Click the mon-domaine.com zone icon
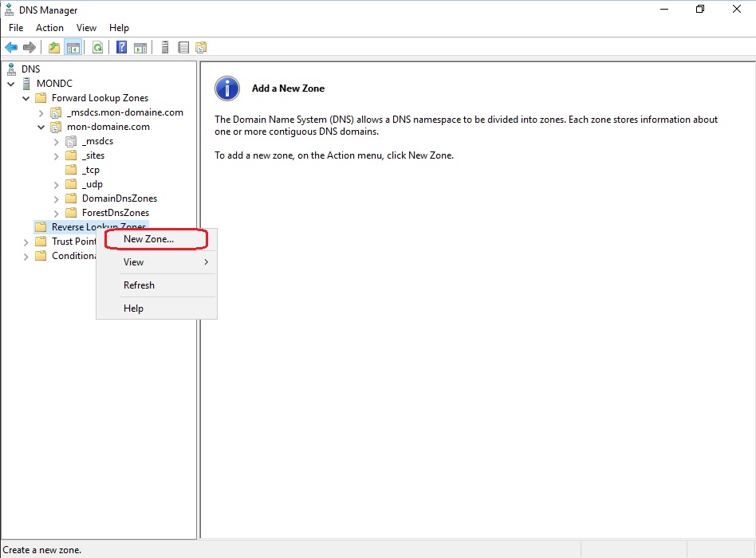Viewport: 756px width, 558px height. pyautogui.click(x=56, y=127)
